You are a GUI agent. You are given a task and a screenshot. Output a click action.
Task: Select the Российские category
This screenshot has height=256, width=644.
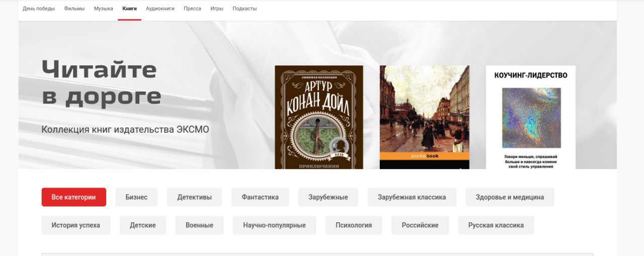(x=420, y=225)
